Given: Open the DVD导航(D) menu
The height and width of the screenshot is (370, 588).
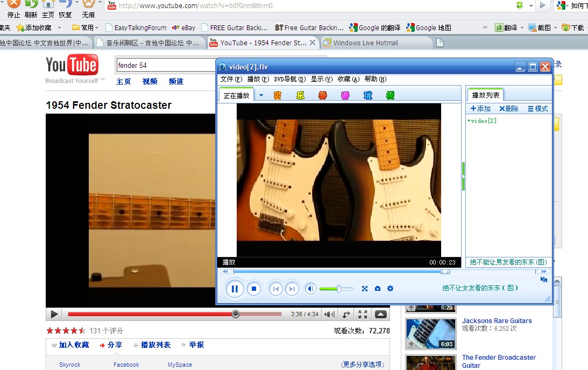Looking at the screenshot, I should pos(290,79).
